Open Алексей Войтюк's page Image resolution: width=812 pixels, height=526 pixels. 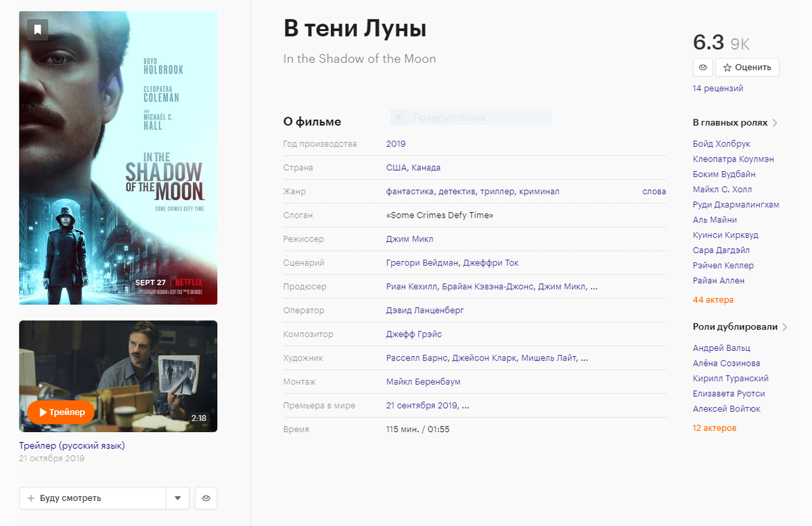(x=727, y=409)
